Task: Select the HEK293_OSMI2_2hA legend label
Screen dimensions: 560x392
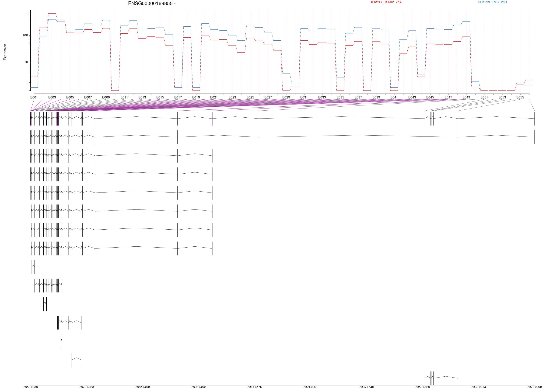Action: pos(385,2)
